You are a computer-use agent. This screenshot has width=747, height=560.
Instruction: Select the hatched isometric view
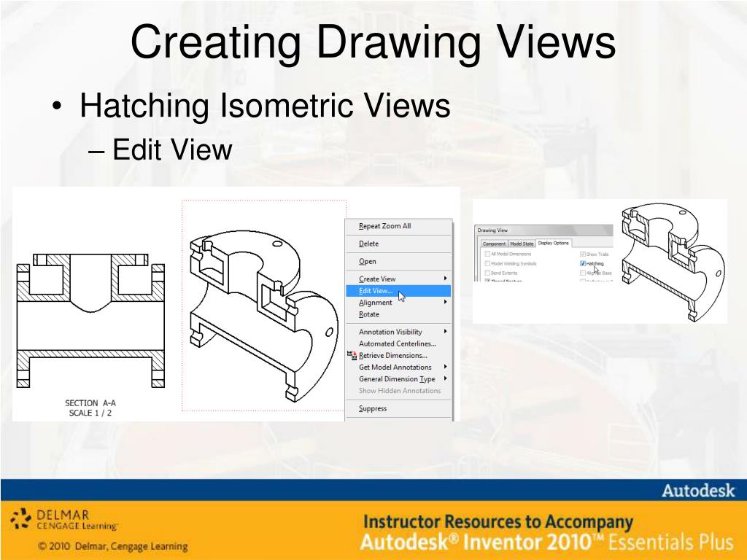click(x=673, y=262)
